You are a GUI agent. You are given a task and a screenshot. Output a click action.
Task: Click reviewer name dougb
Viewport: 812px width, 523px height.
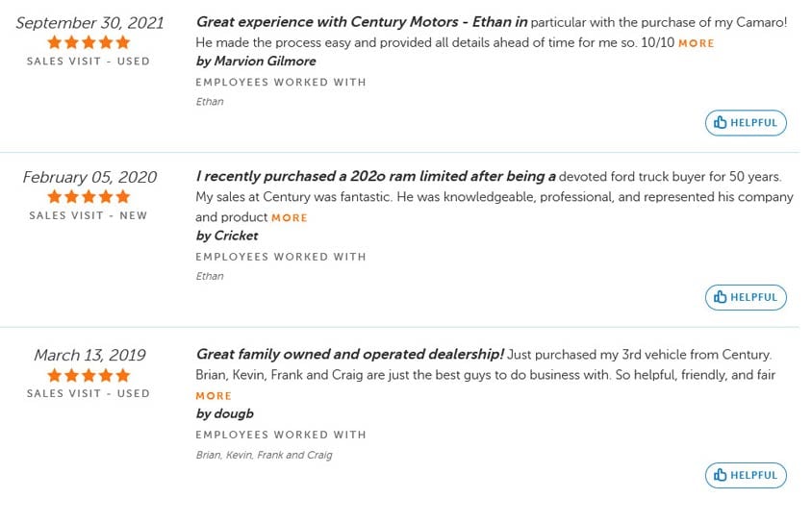pyautogui.click(x=224, y=413)
